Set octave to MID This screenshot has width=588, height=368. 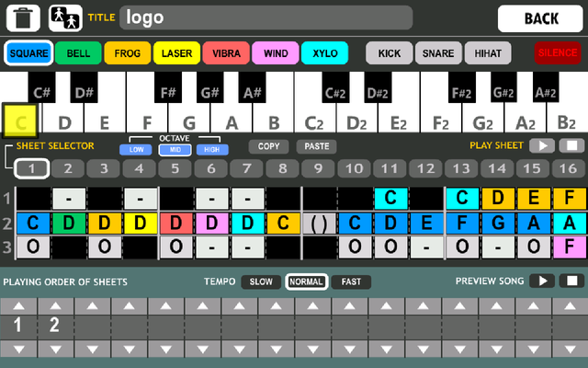point(175,150)
